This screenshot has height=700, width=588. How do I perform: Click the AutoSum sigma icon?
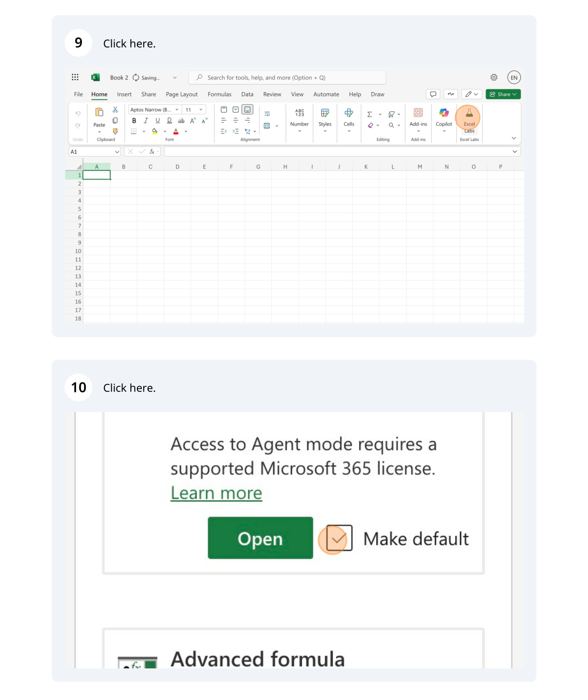coord(370,114)
